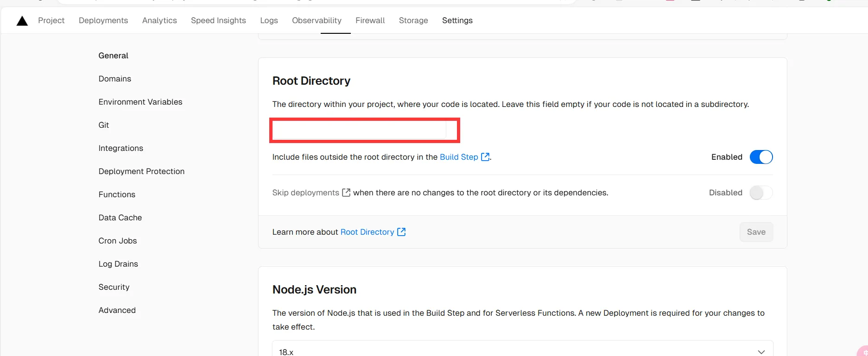The height and width of the screenshot is (356, 868).
Task: Click the Skip deployments link text
Action: 305,193
